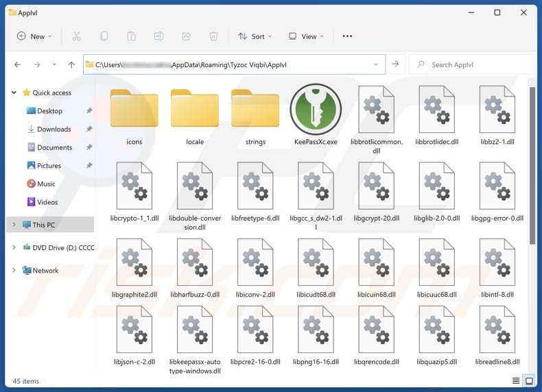Click the Delete trash icon
Image resolution: width=542 pixels, height=392 pixels.
click(x=213, y=36)
